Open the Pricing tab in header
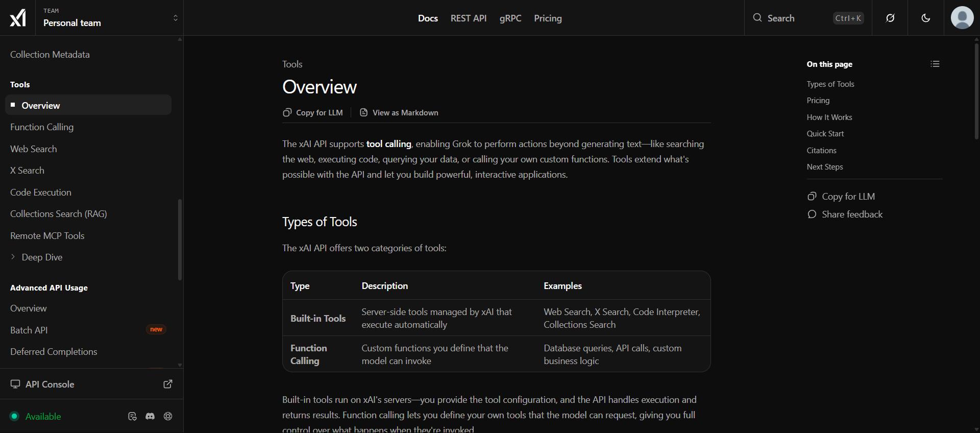 pos(548,18)
